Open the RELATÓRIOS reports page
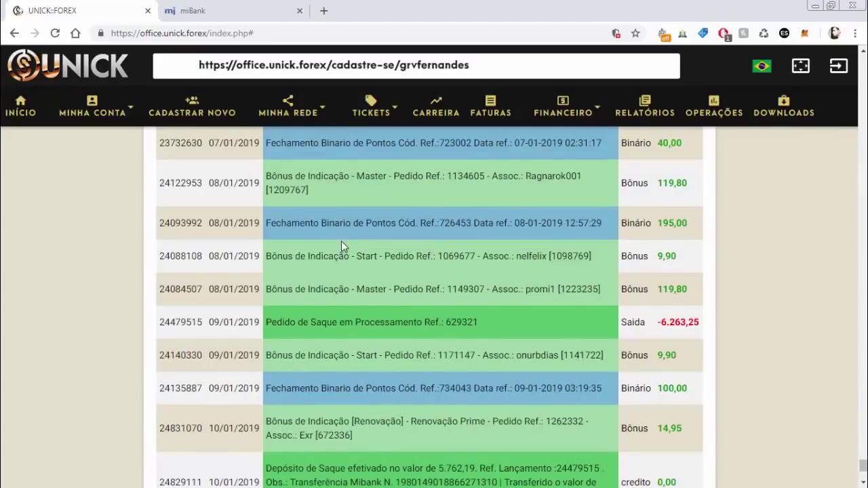The image size is (868, 488). pos(645,106)
